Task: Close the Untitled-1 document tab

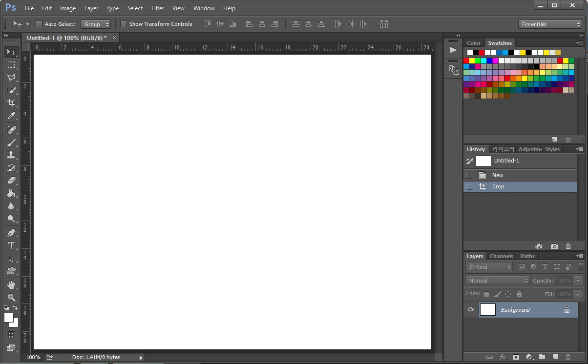Action: 114,37
